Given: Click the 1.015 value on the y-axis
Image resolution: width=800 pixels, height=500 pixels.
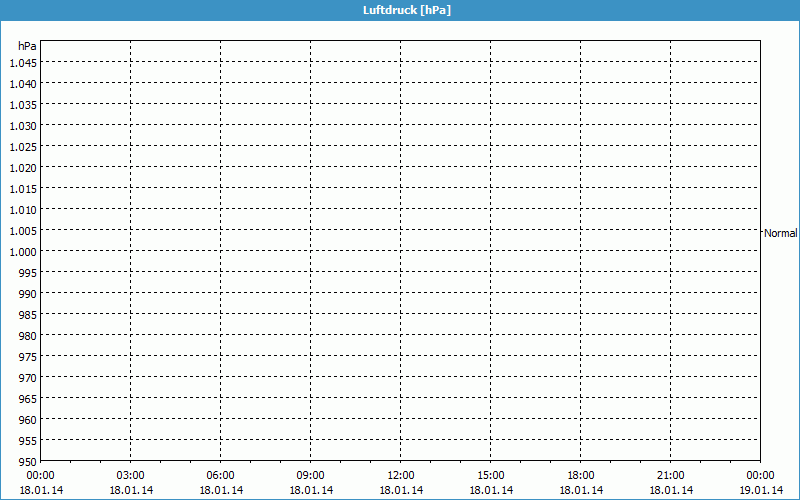Looking at the screenshot, I should point(23,189).
